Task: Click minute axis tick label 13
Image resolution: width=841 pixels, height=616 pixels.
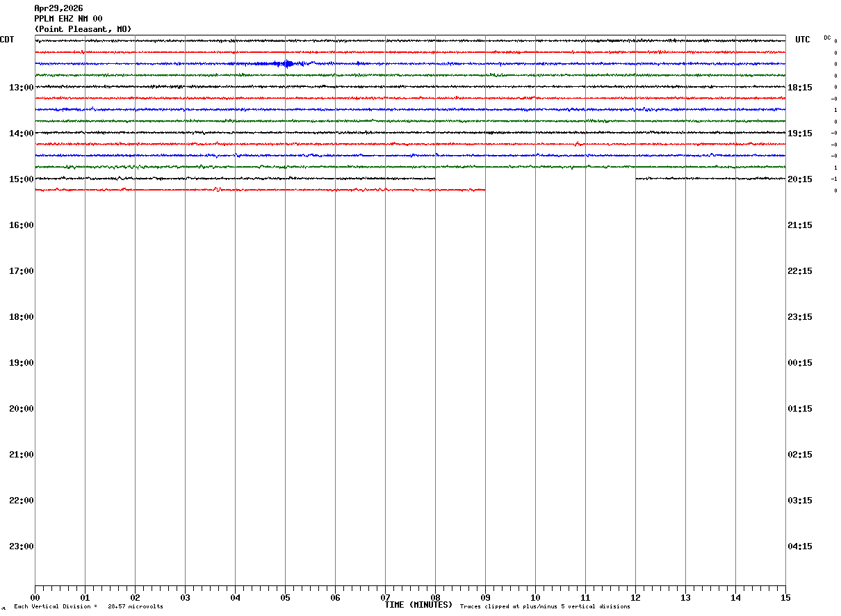Action: click(x=685, y=597)
